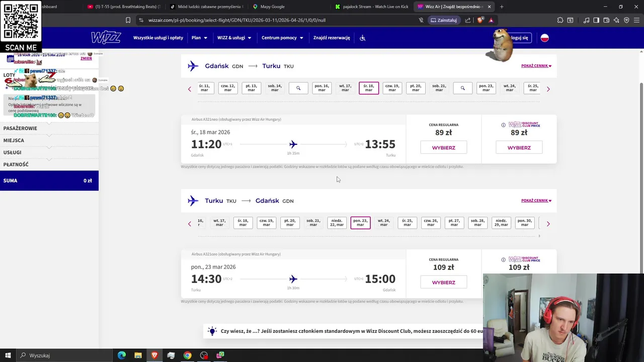Select return date pon. 30, mar
The height and width of the screenshot is (362, 644).
point(524,223)
